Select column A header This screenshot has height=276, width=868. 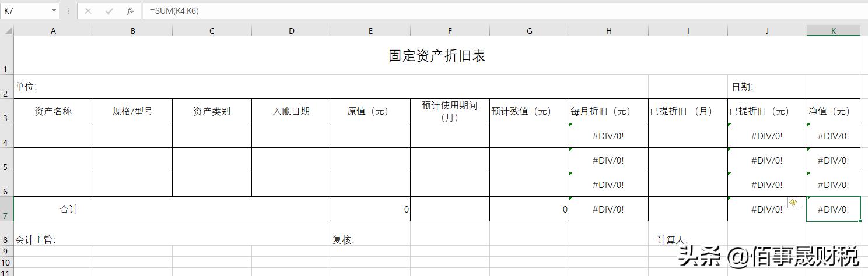click(53, 31)
